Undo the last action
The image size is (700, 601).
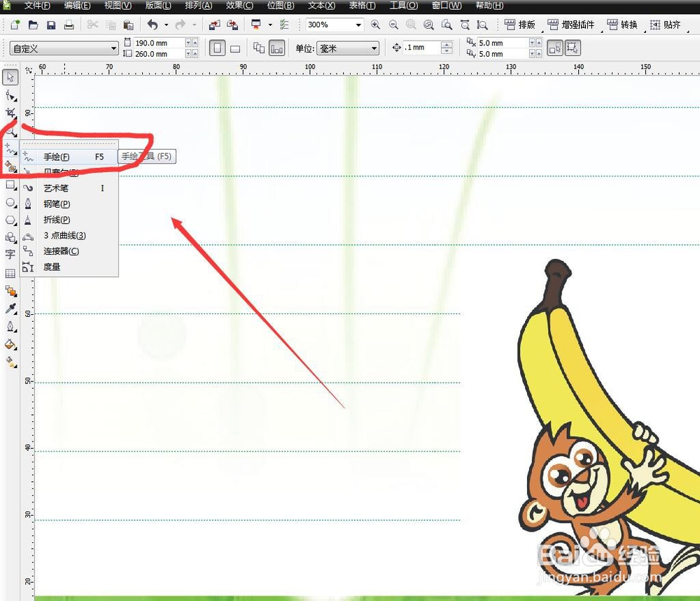153,24
